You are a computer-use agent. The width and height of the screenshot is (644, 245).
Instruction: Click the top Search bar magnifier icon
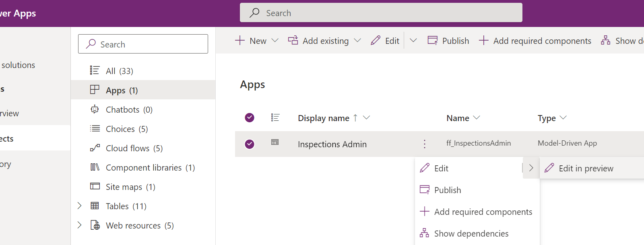point(254,13)
